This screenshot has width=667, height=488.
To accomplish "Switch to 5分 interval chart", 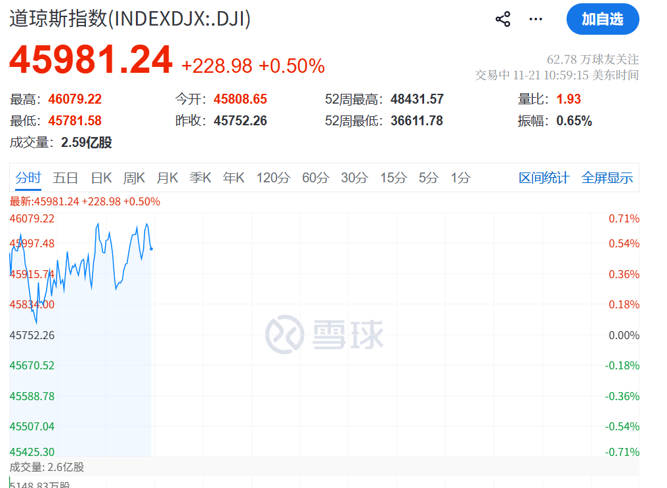I will coord(429,178).
